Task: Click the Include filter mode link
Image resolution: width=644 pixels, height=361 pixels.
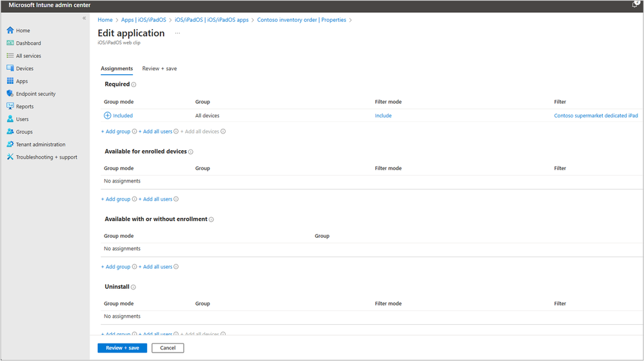Action: pyautogui.click(x=383, y=116)
